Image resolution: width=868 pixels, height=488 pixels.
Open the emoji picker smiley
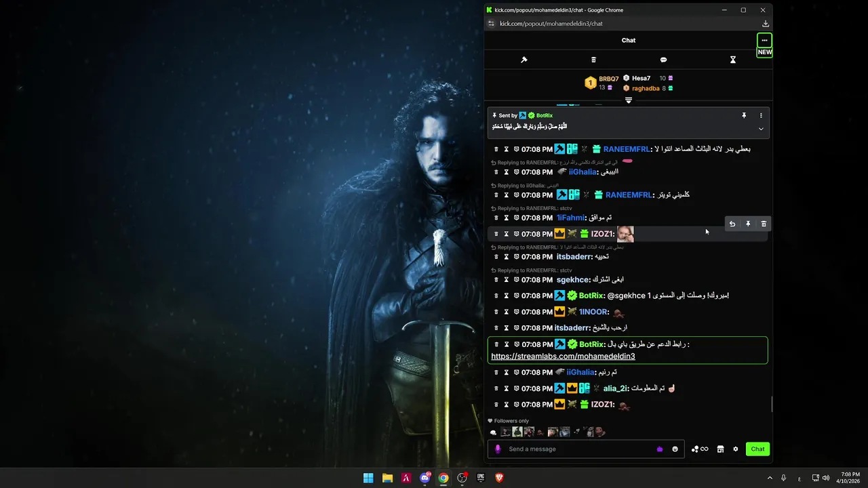(x=675, y=449)
